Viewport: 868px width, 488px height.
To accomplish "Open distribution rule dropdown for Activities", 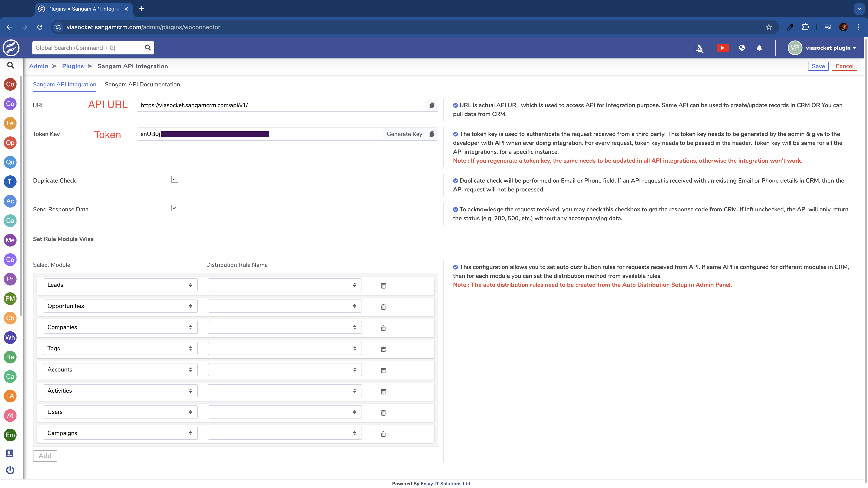I will pos(285,391).
